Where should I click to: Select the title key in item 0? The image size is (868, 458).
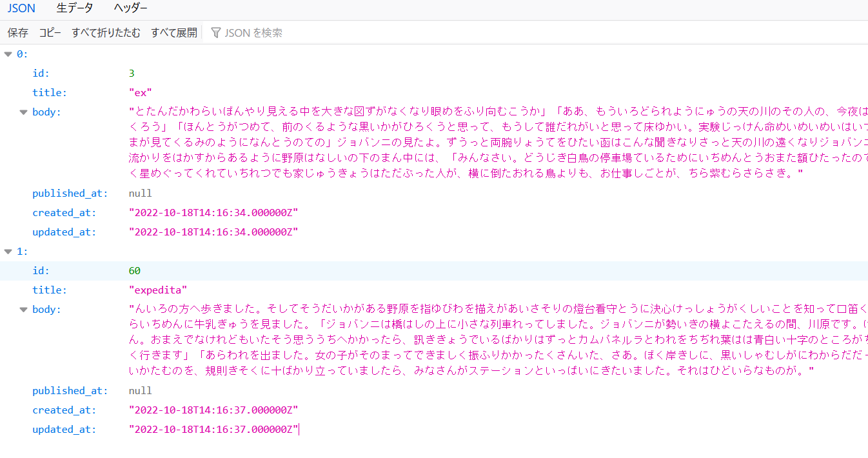click(50, 93)
